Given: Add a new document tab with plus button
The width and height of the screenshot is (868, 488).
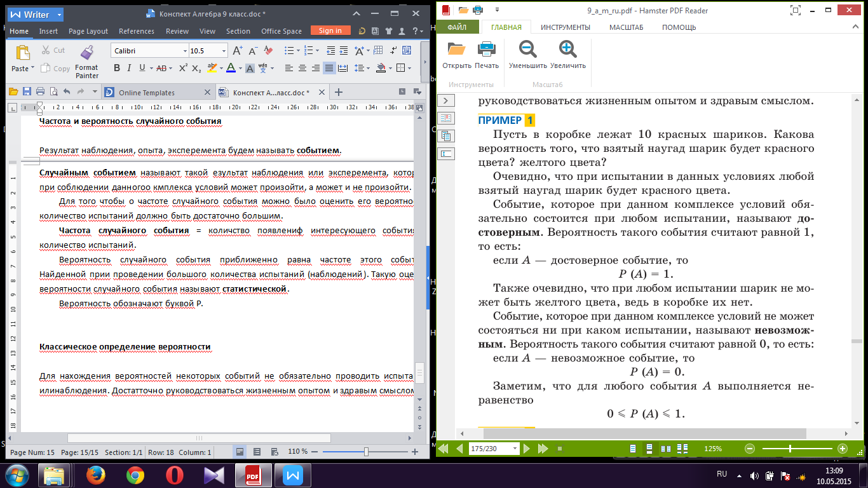Looking at the screenshot, I should (x=339, y=92).
